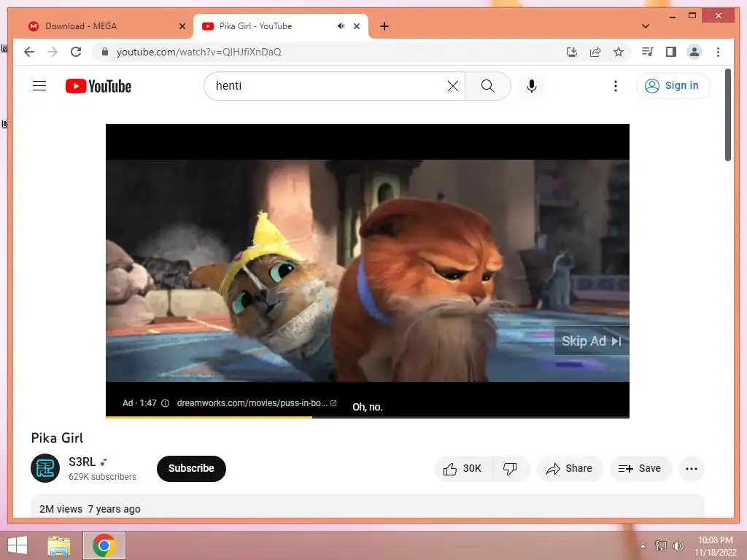Screen dimensions: 747x560
Task: Open network tray icon
Action: 661,545
